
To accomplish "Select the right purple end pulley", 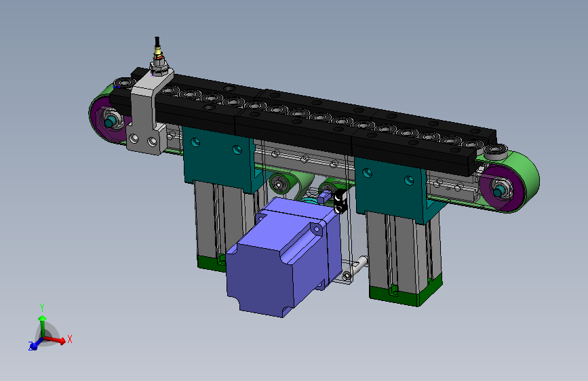I will (501, 189).
